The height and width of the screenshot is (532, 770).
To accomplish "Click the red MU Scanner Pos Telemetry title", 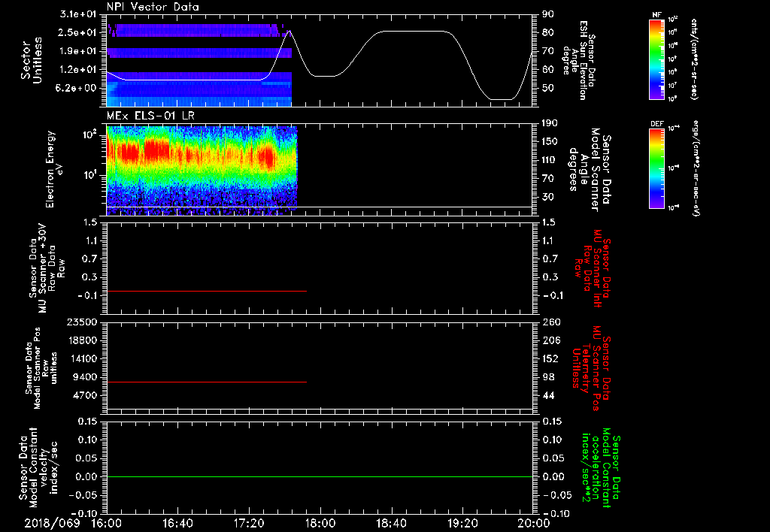I will [x=591, y=368].
